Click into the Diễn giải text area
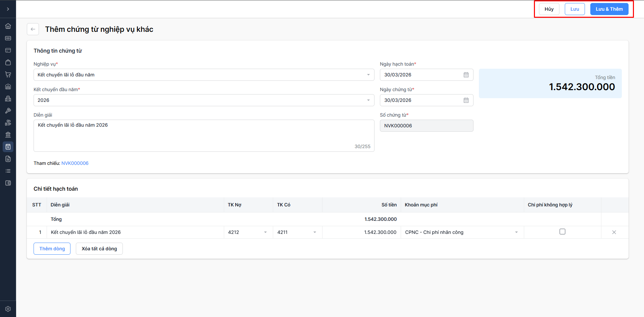The height and width of the screenshot is (317, 644). click(x=204, y=136)
